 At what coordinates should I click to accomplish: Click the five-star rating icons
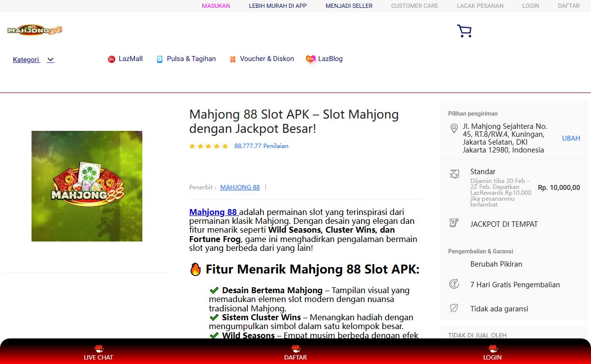coord(209,146)
